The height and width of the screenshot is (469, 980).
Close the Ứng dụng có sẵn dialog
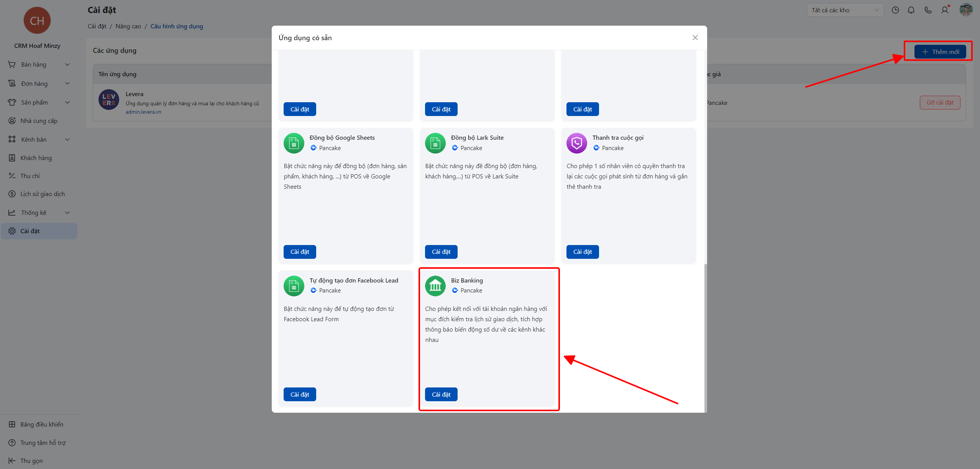tap(695, 38)
